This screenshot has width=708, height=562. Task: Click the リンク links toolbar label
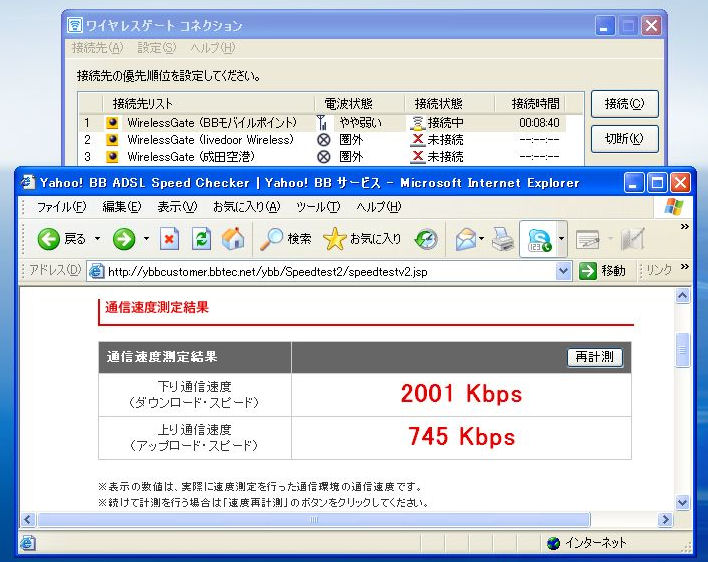659,270
